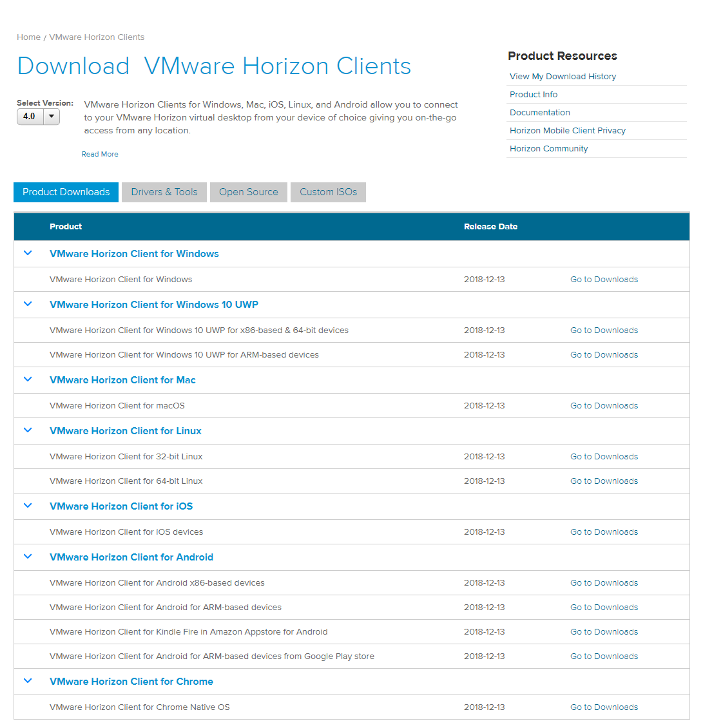Open the Documentation link
703x728 pixels.
pos(539,113)
